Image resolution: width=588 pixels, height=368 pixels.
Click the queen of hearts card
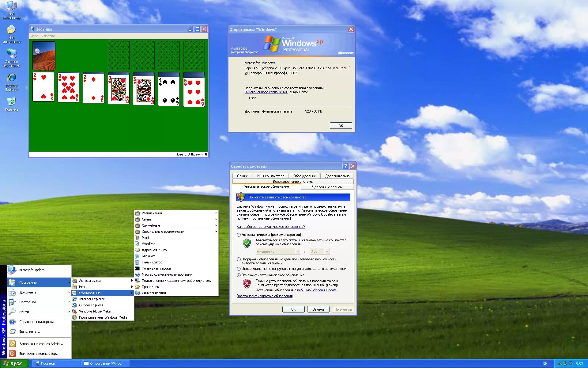click(x=119, y=89)
